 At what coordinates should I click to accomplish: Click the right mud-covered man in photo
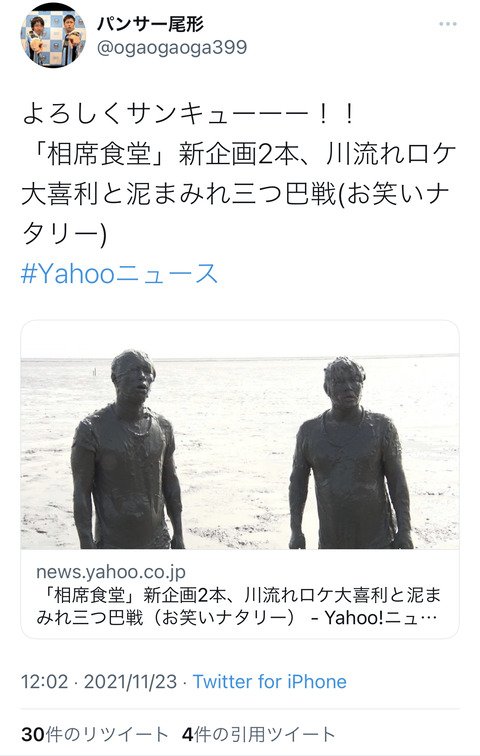[350, 453]
